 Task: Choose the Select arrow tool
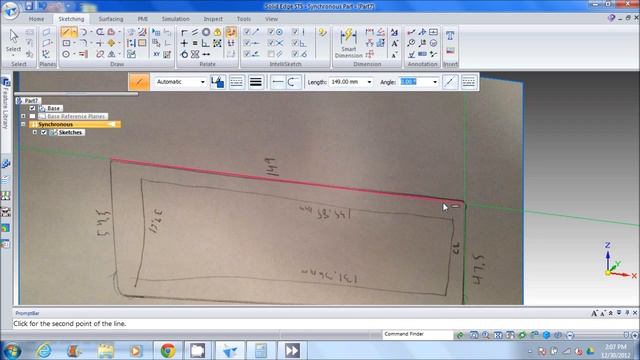(13, 36)
